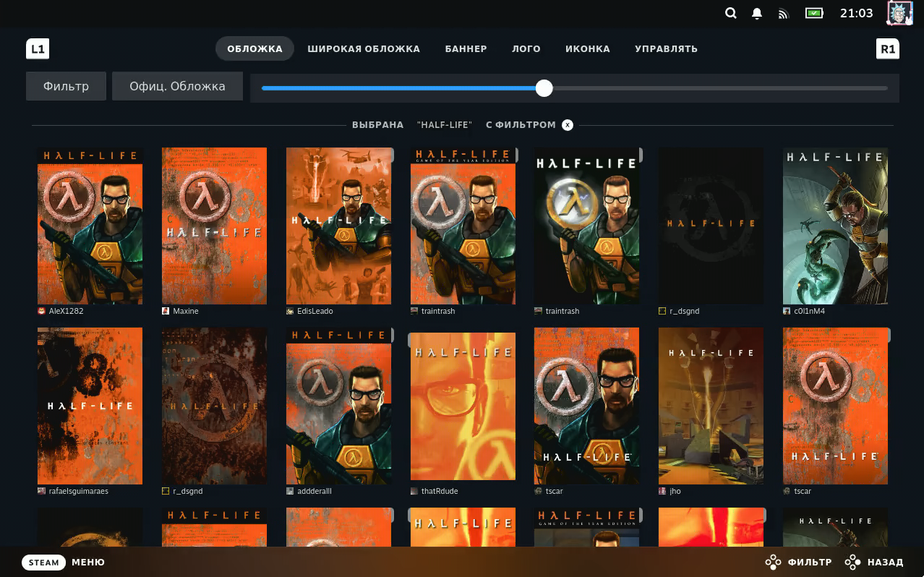Open search with the magnifier icon
924x577 pixels.
tap(731, 13)
